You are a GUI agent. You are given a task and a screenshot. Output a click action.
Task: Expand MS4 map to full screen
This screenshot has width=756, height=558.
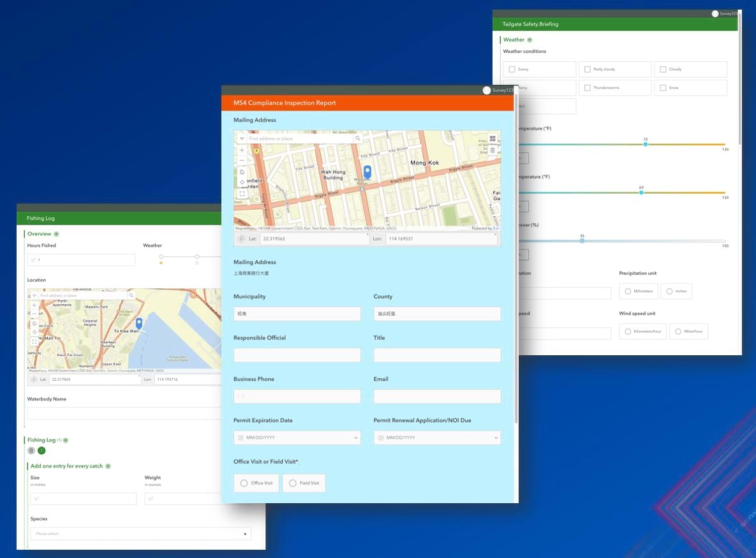(x=242, y=194)
